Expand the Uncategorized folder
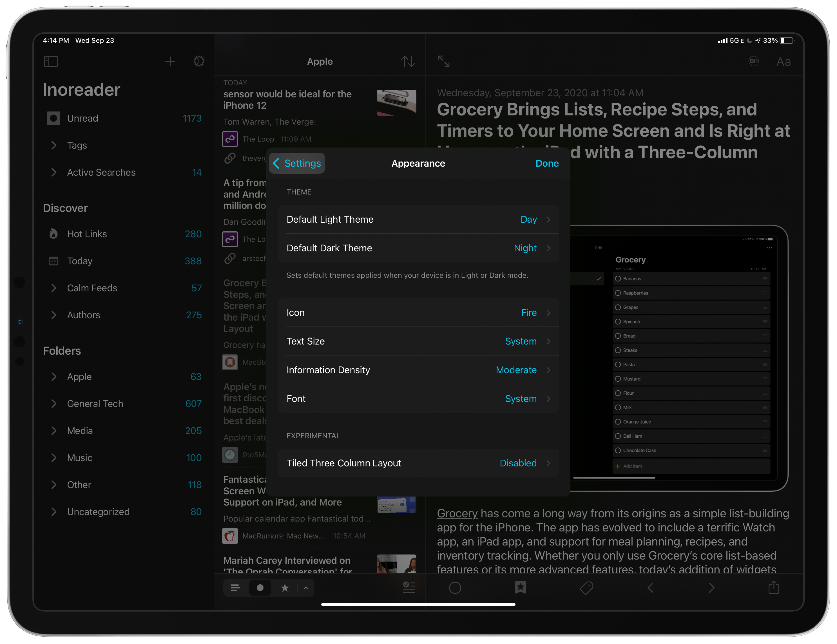837x644 pixels. 54,512
